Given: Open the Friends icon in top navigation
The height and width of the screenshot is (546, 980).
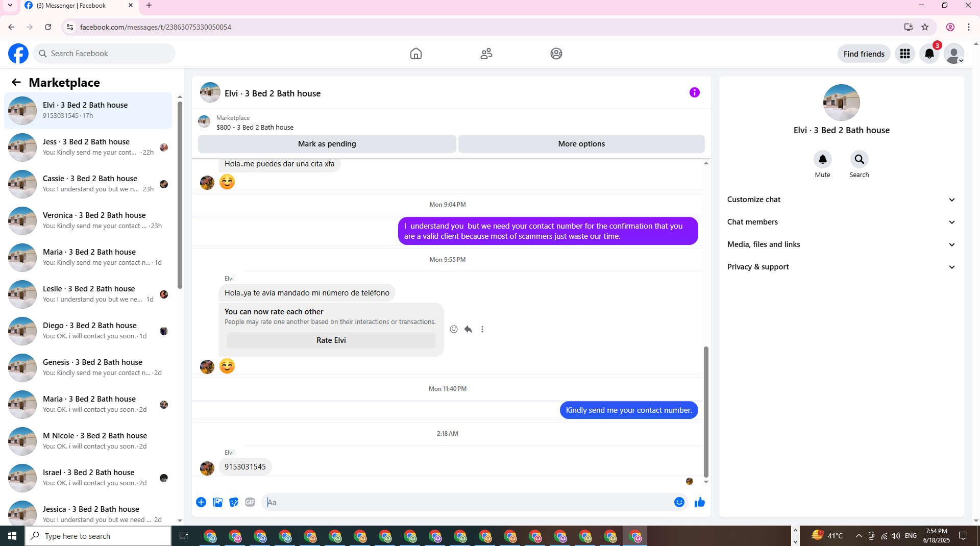Looking at the screenshot, I should click(486, 54).
